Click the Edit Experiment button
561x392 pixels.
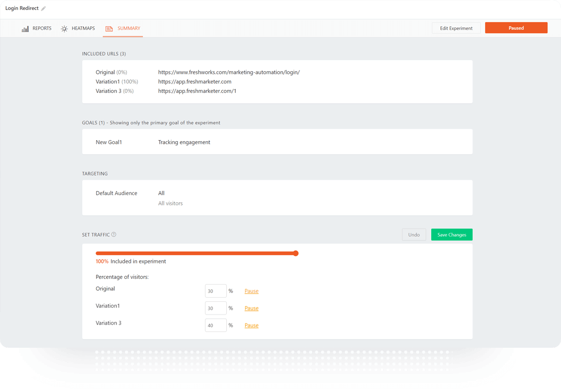[456, 27]
